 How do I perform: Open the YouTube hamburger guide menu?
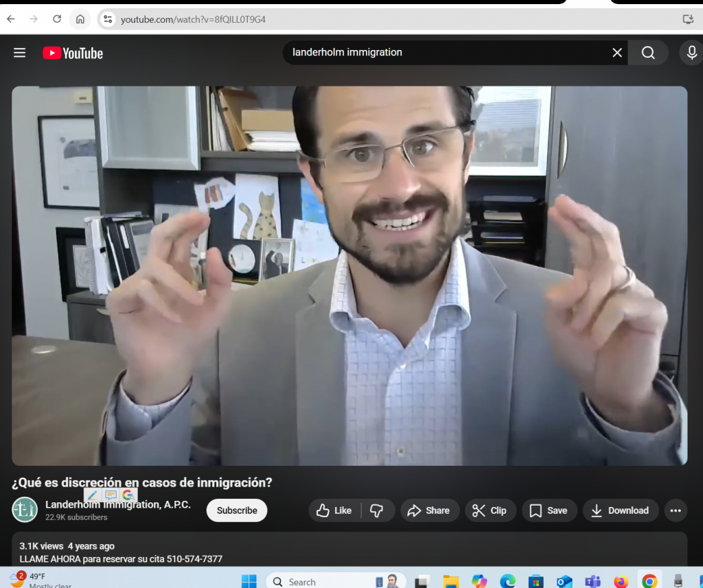[x=19, y=53]
